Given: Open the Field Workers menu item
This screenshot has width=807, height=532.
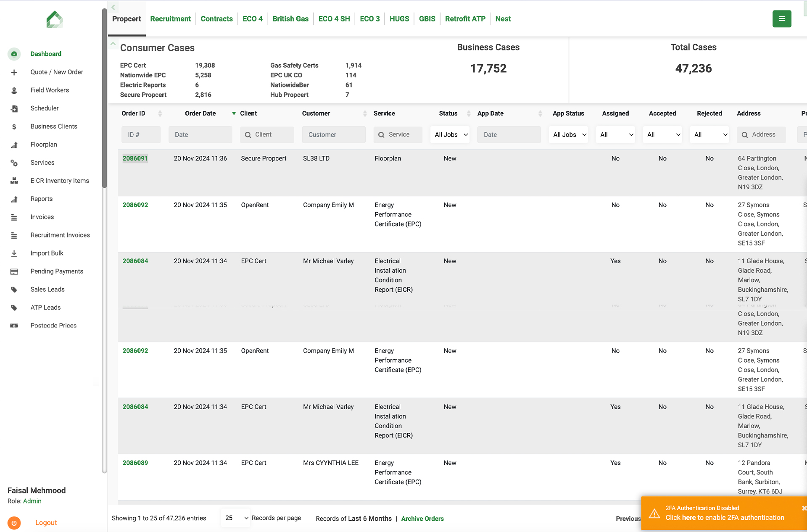Looking at the screenshot, I should click(50, 90).
